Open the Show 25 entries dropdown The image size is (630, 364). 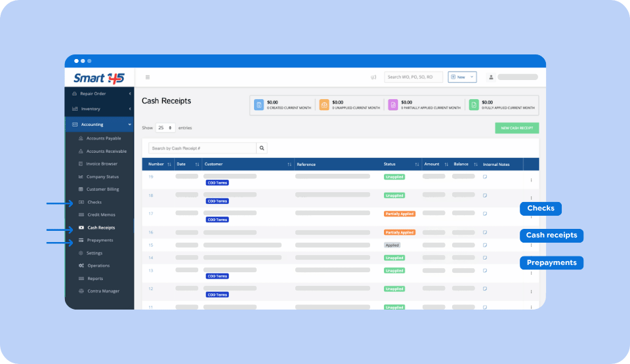(165, 128)
